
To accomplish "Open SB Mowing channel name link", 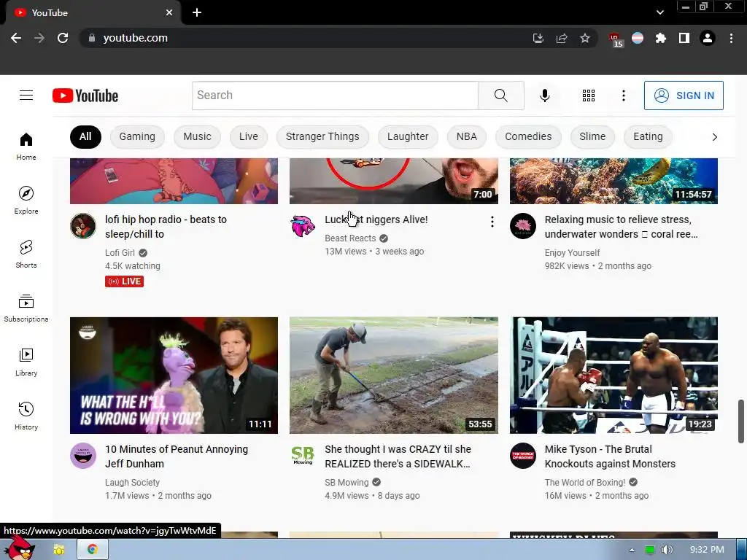I will pyautogui.click(x=347, y=483).
